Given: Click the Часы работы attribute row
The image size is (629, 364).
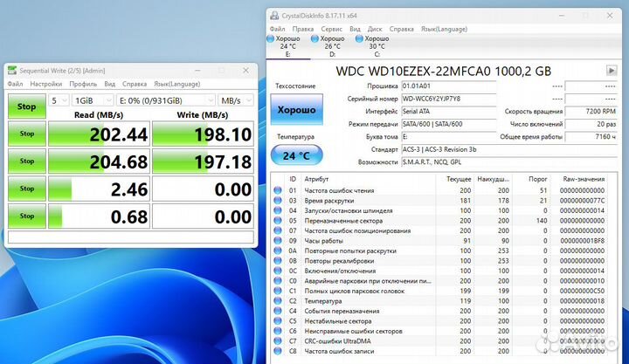Looking at the screenshot, I should coord(439,241).
